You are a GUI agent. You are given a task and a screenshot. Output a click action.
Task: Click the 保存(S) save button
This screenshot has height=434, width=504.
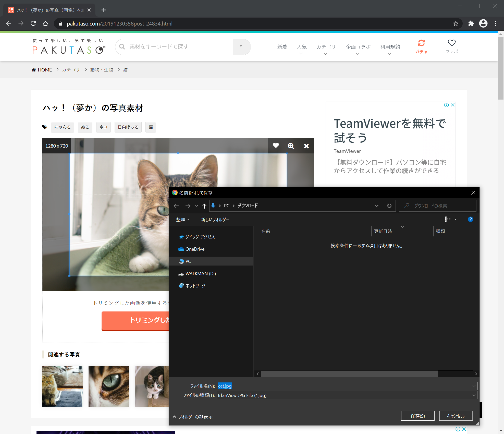click(417, 416)
